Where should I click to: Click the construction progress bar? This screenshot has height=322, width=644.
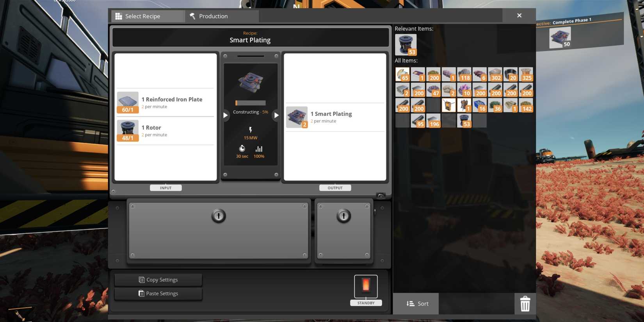click(x=250, y=103)
